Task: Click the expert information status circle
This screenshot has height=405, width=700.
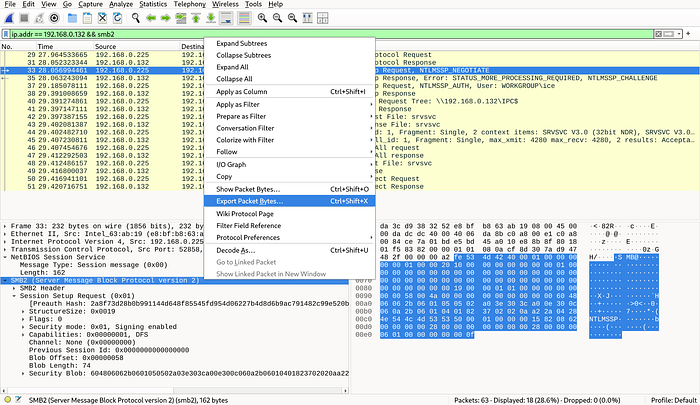Action: [7, 397]
